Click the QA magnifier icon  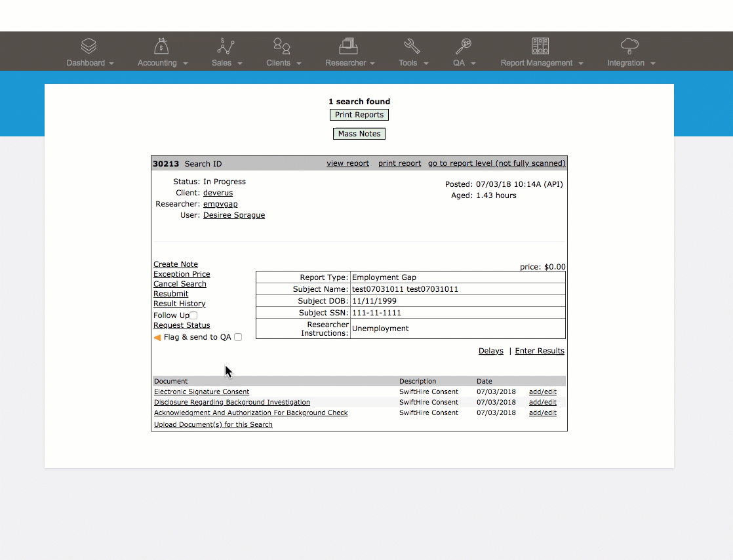464,46
